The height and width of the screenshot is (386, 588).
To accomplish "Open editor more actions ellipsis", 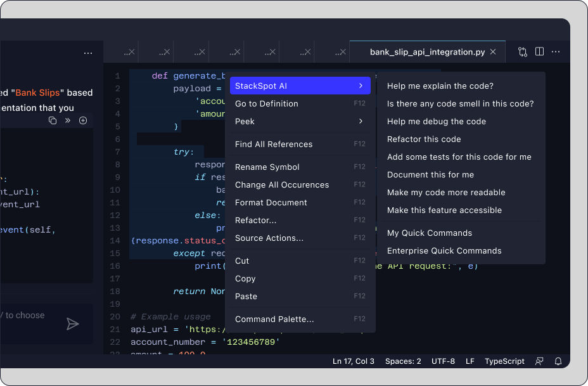I will [x=556, y=52].
